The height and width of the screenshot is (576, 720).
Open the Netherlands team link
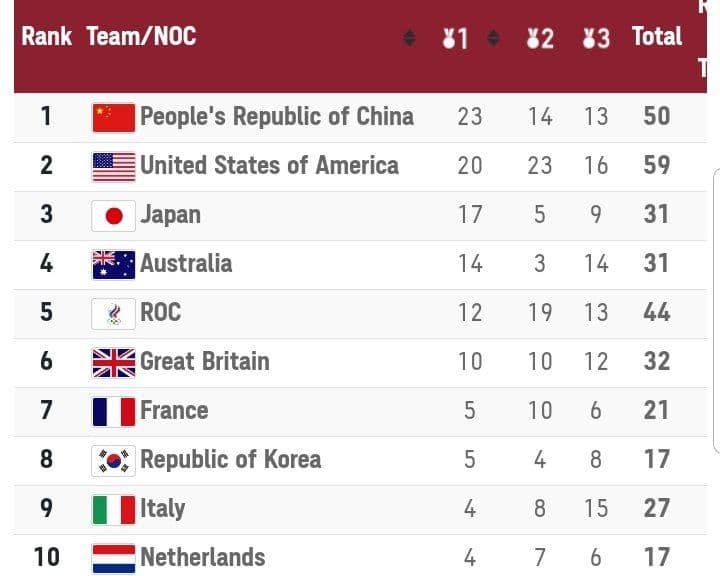pos(202,558)
